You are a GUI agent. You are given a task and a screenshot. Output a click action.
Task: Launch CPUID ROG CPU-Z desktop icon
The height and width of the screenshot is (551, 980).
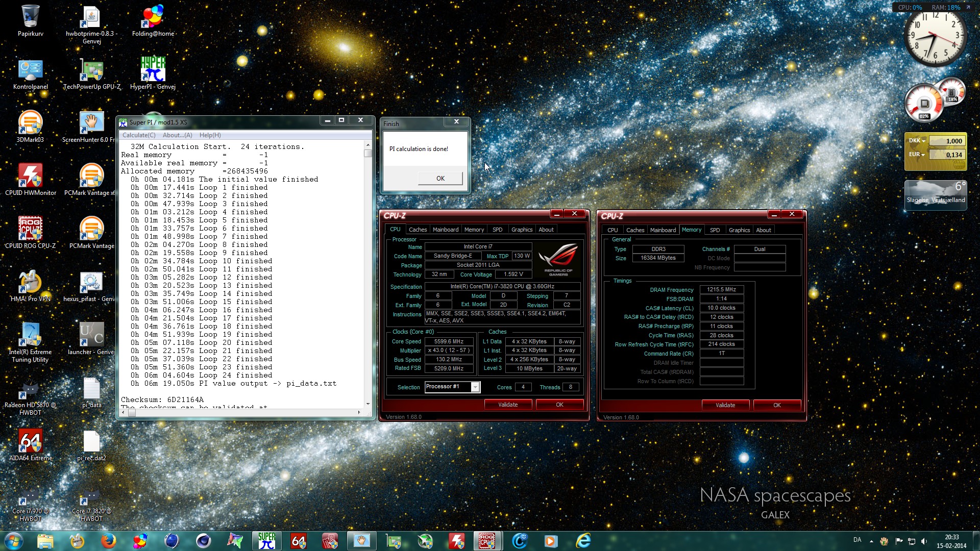click(x=30, y=233)
